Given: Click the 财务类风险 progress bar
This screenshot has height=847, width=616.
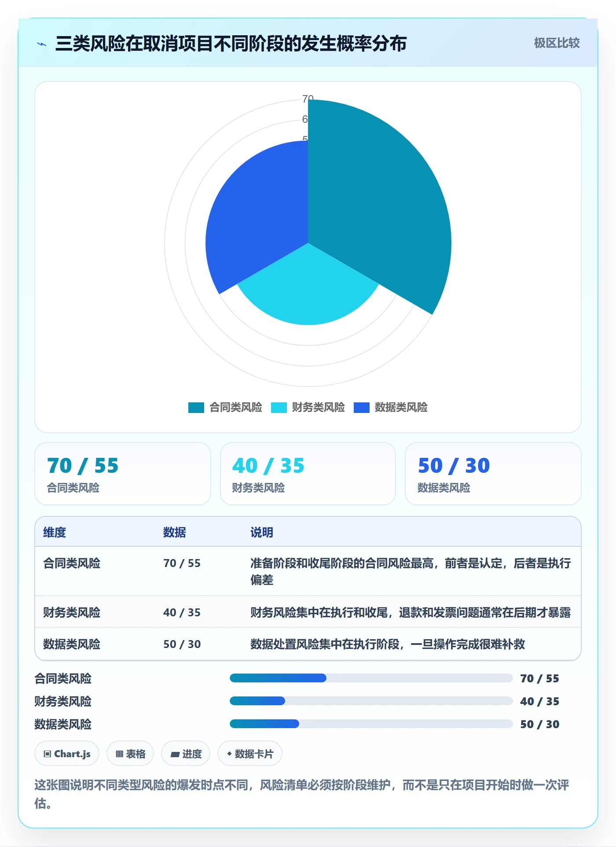Looking at the screenshot, I should tap(371, 701).
